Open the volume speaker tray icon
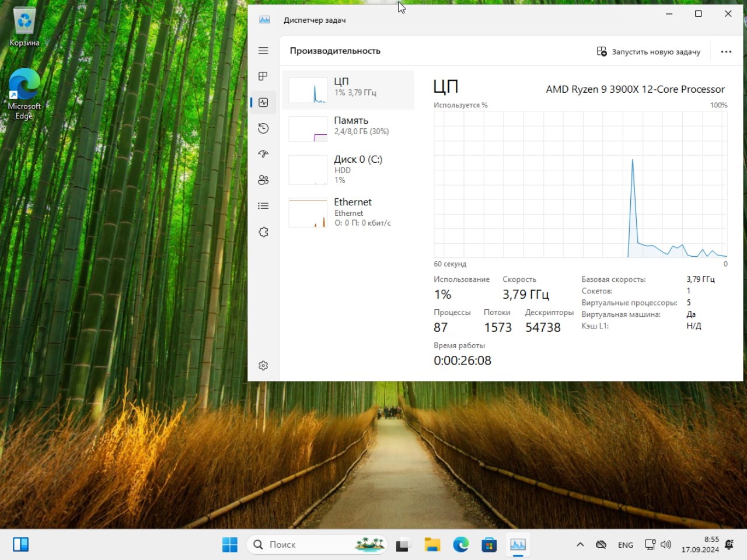 click(x=666, y=544)
